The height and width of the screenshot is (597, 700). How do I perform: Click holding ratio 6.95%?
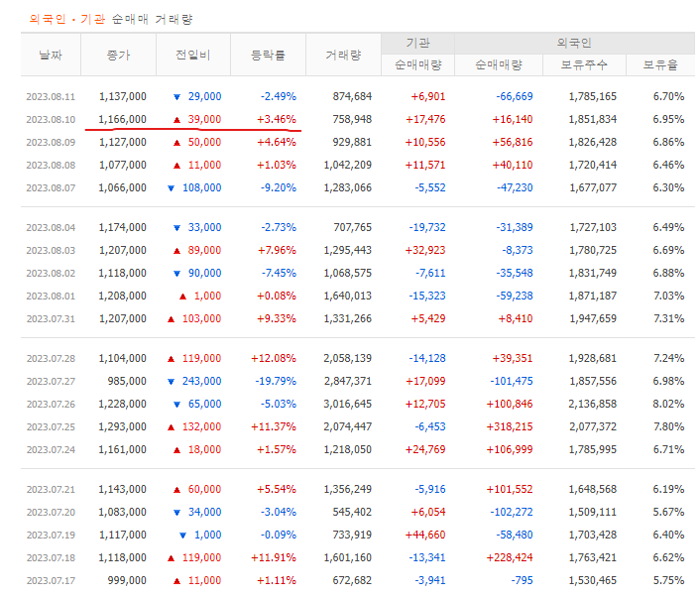pos(668,119)
